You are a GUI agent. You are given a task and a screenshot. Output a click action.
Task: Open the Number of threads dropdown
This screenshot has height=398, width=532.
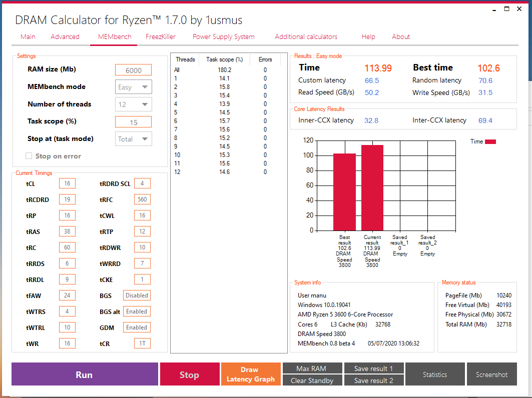click(x=133, y=104)
